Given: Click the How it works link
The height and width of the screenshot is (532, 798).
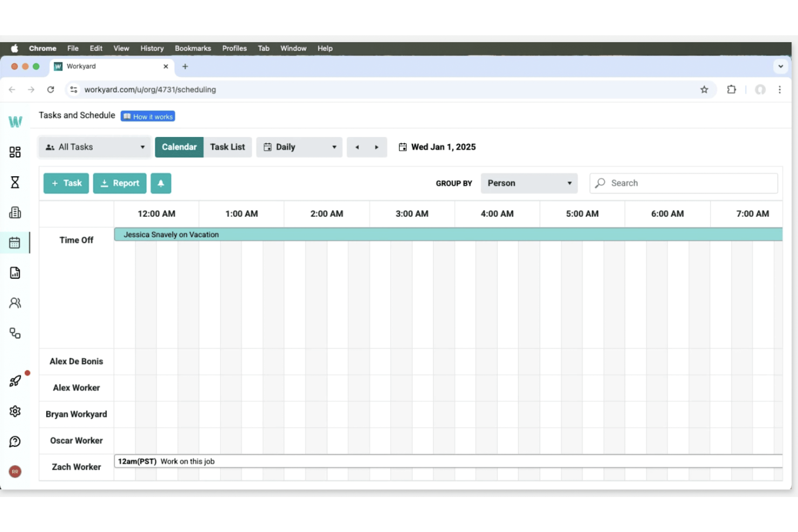Looking at the screenshot, I should click(148, 116).
